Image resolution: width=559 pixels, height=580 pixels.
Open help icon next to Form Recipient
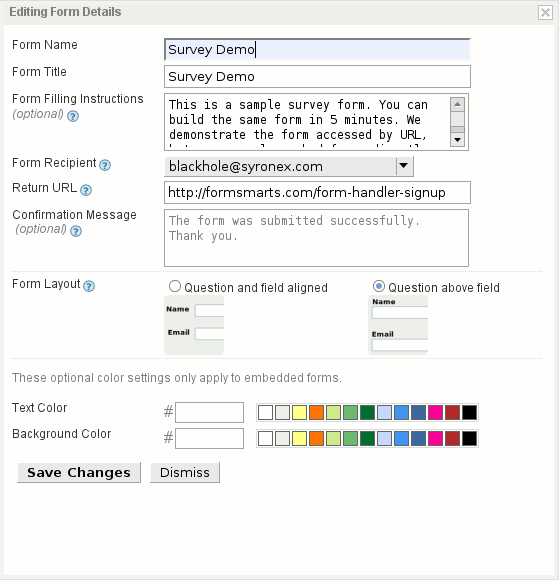pos(105,165)
